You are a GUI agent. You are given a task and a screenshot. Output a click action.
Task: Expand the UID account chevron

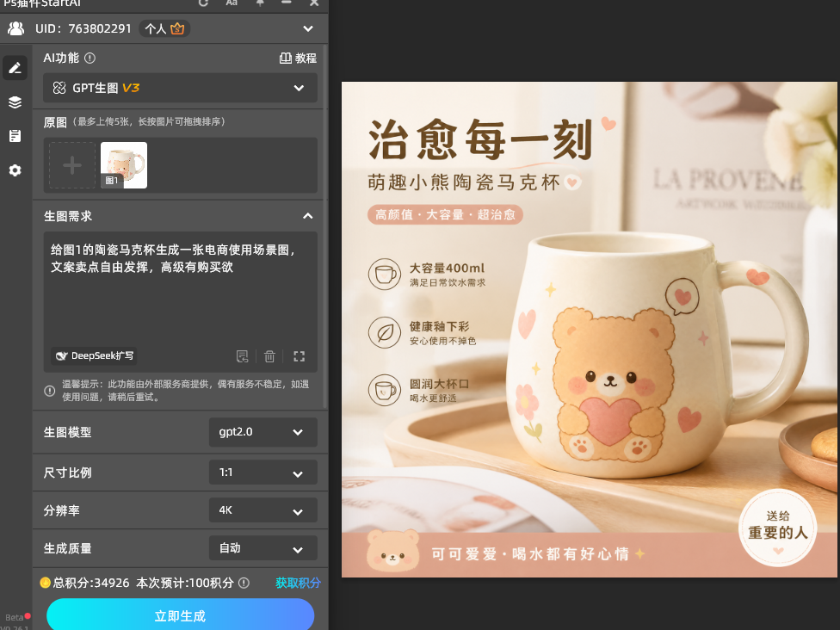point(308,29)
